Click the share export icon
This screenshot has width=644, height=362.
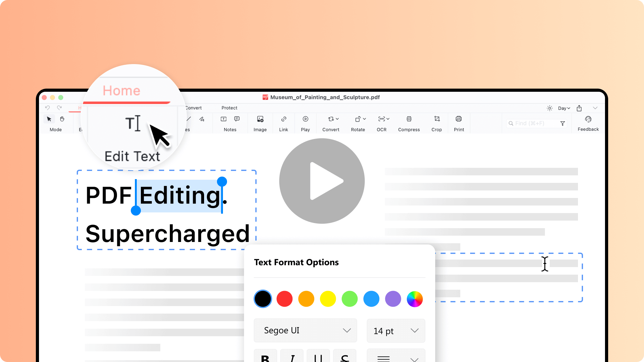point(579,108)
